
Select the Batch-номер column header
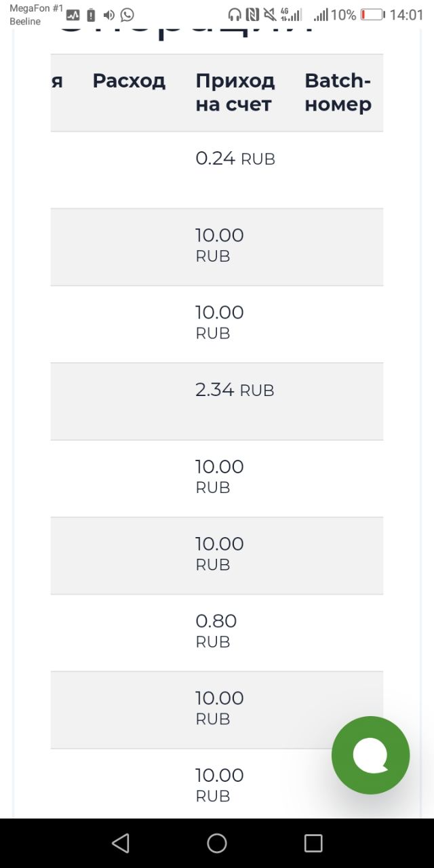click(338, 92)
